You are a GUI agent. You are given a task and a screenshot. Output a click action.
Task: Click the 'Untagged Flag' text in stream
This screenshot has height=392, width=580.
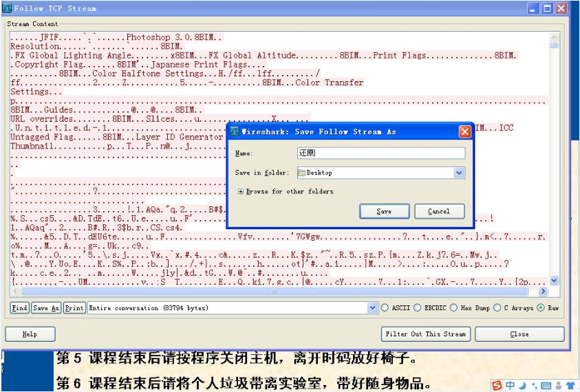(43, 137)
